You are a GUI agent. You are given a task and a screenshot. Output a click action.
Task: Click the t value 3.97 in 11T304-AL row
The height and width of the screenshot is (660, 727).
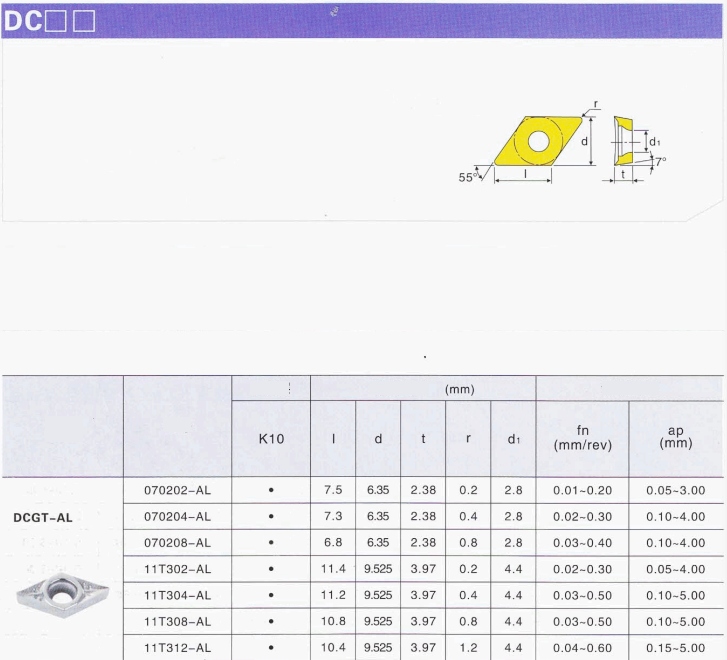pos(423,595)
